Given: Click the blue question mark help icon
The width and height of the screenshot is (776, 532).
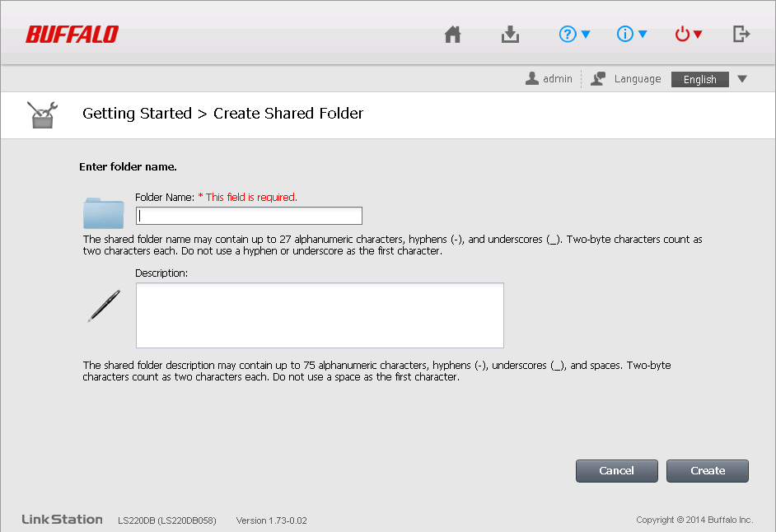Looking at the screenshot, I should [567, 35].
